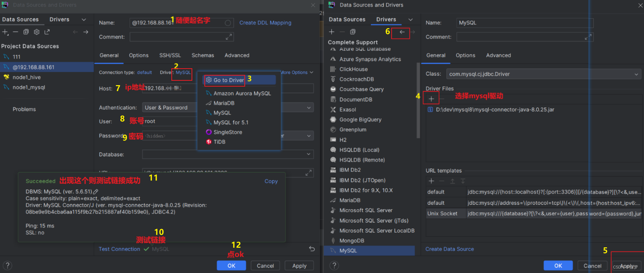Open data source properties wrench icon
644x273 pixels.
click(36, 32)
